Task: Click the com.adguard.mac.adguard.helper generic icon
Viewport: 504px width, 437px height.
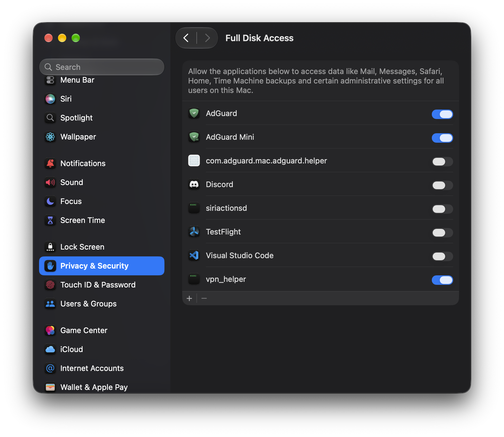Action: pos(194,160)
